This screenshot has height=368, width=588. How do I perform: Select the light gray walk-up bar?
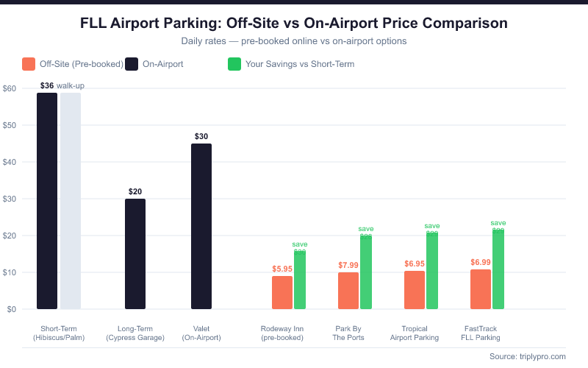click(71, 201)
